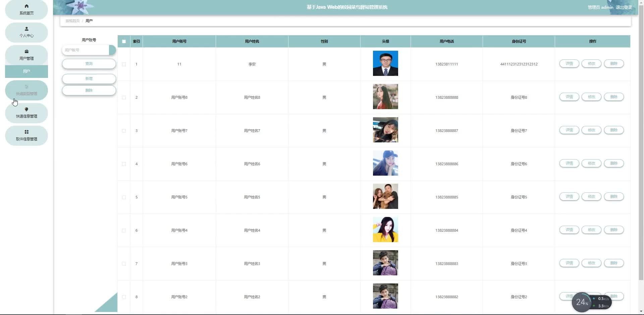
Task: Click 系统首页 breadcrumb link
Action: [x=72, y=21]
